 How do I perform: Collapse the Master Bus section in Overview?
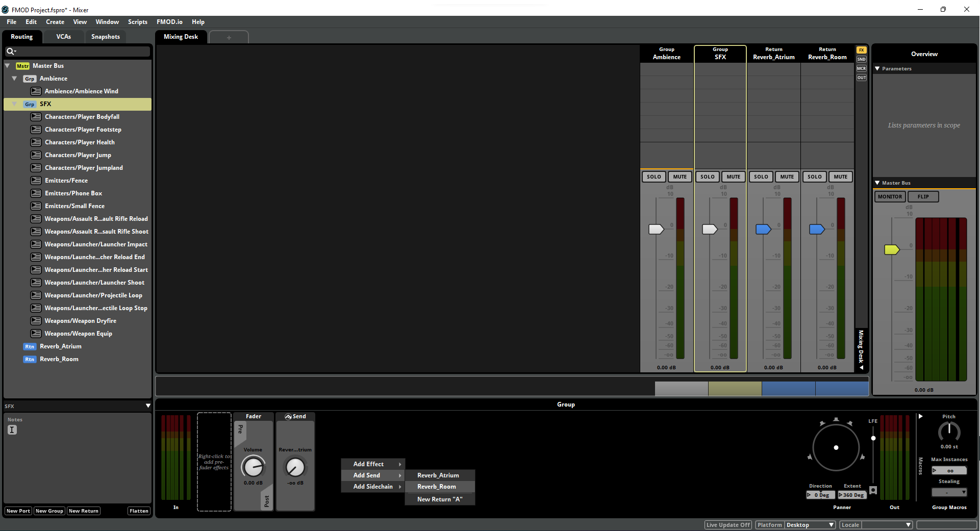[877, 183]
